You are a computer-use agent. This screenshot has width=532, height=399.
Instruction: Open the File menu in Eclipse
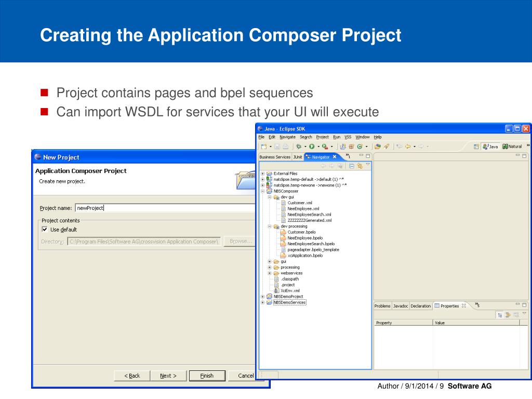click(261, 137)
